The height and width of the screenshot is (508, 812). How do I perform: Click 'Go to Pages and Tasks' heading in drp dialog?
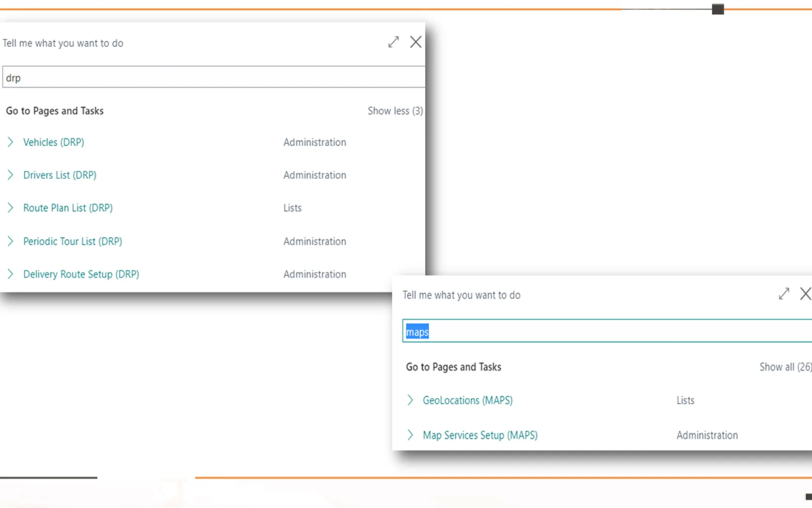[55, 111]
